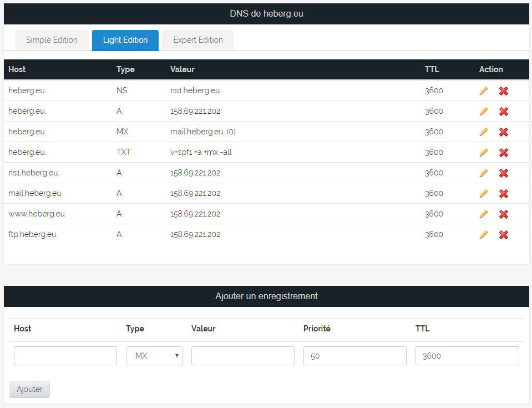Delete the NS record ns1.heberg.eu

504,91
